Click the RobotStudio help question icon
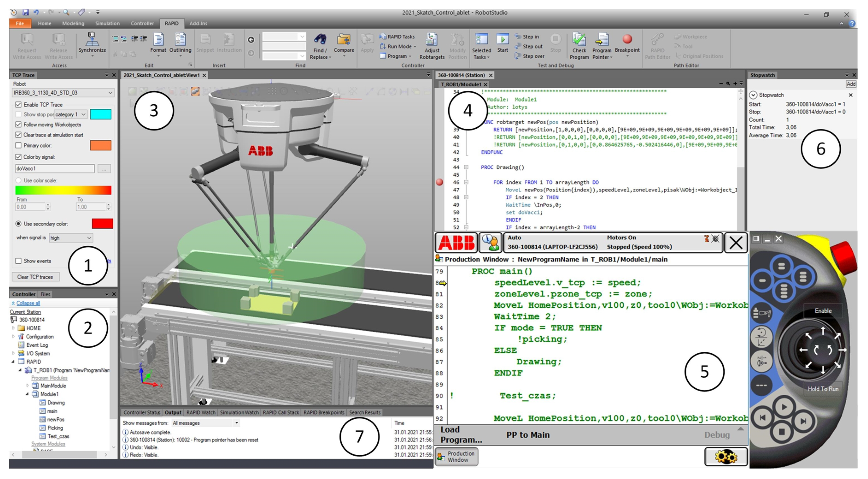 tap(851, 23)
